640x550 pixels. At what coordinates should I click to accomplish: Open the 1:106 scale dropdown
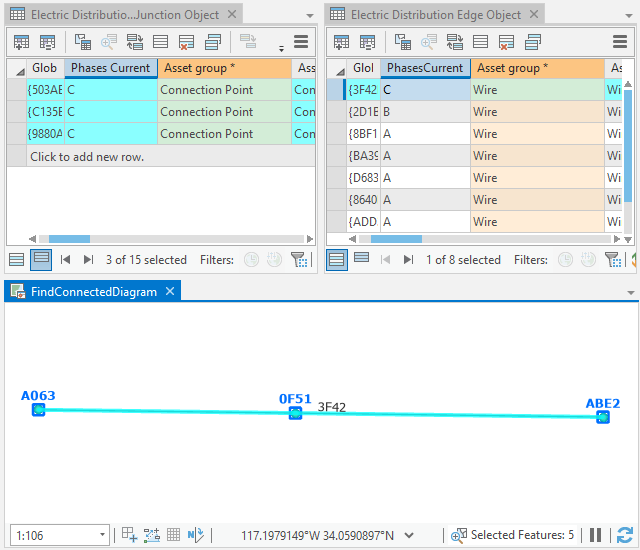[x=103, y=535]
